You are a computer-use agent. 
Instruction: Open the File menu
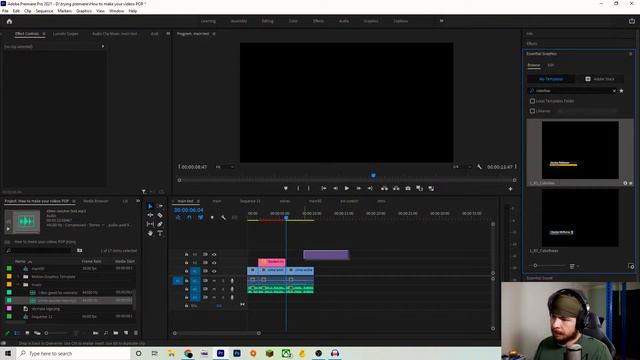point(5,11)
